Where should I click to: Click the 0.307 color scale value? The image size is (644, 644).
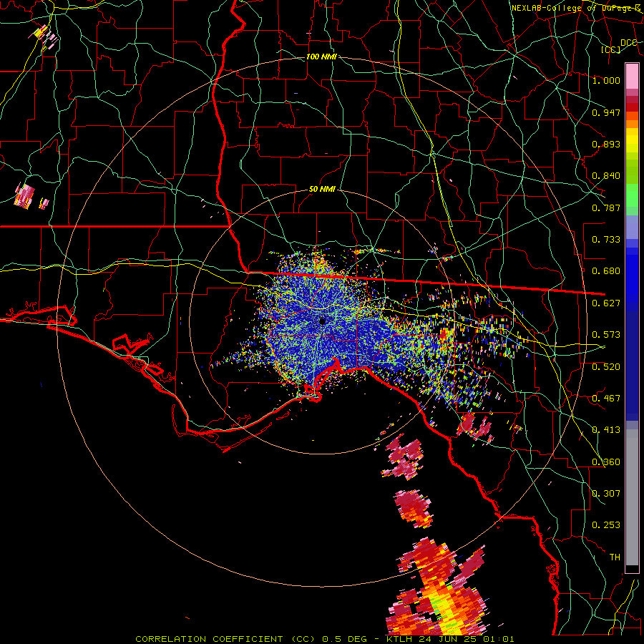(606, 494)
